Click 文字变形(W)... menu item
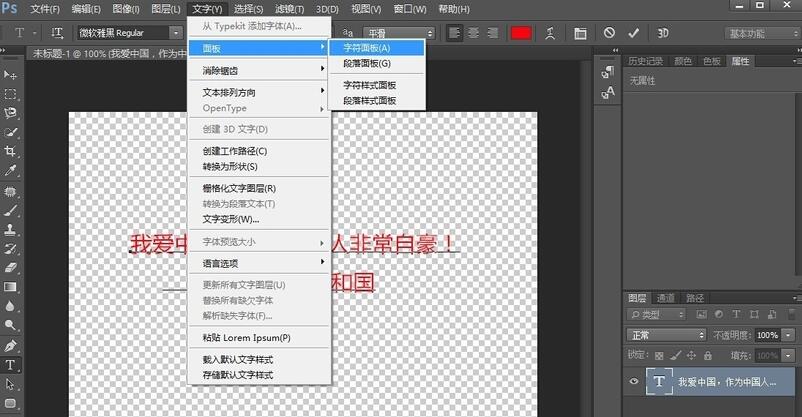 pyautogui.click(x=260, y=219)
